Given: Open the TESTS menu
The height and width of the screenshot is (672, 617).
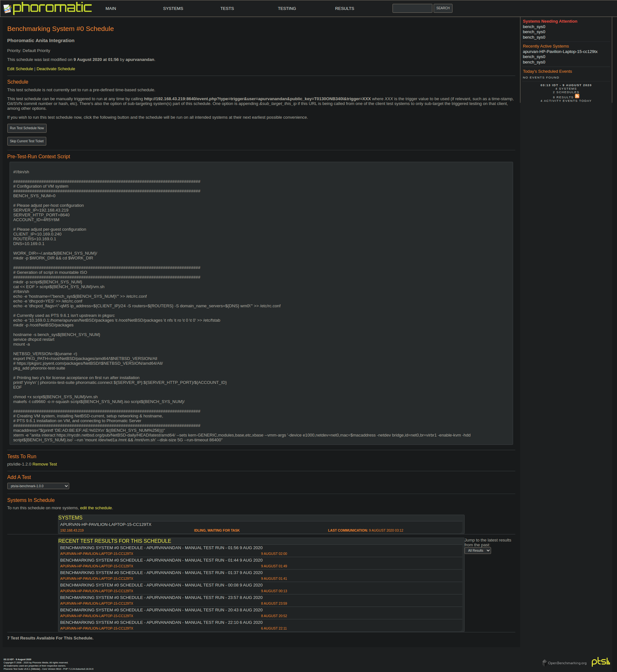Looking at the screenshot, I should pyautogui.click(x=227, y=8).
